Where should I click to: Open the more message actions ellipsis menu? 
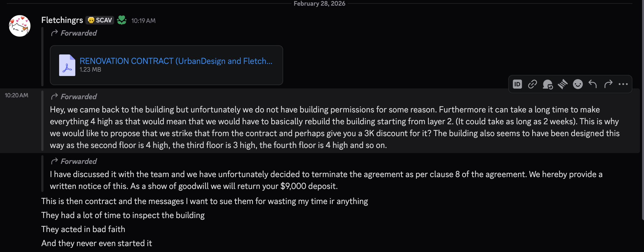[x=623, y=84]
